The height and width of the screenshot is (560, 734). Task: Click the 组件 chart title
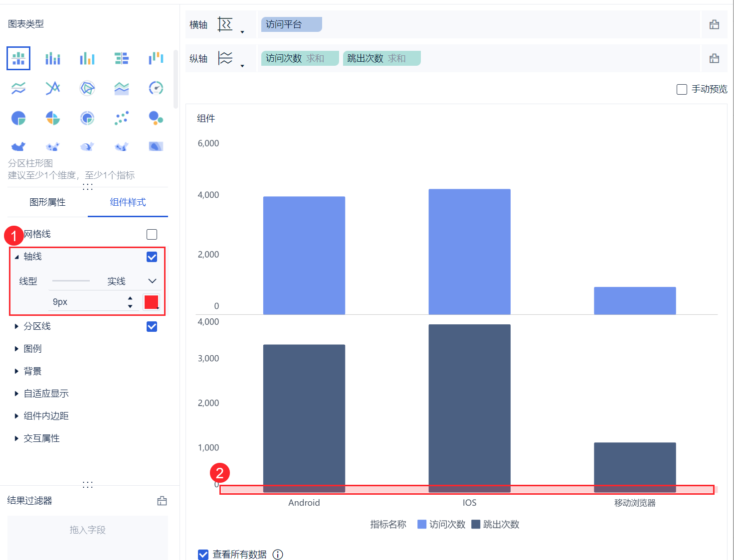click(206, 118)
